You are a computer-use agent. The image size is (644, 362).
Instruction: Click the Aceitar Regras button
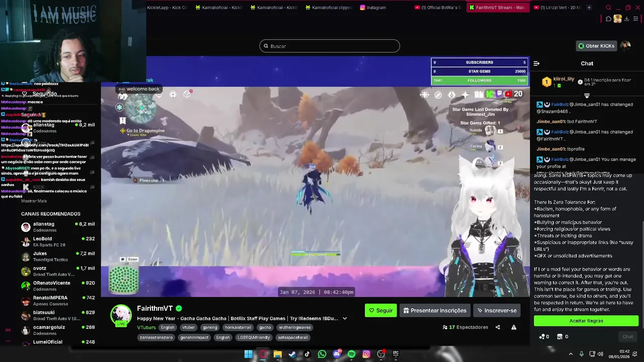click(x=586, y=321)
